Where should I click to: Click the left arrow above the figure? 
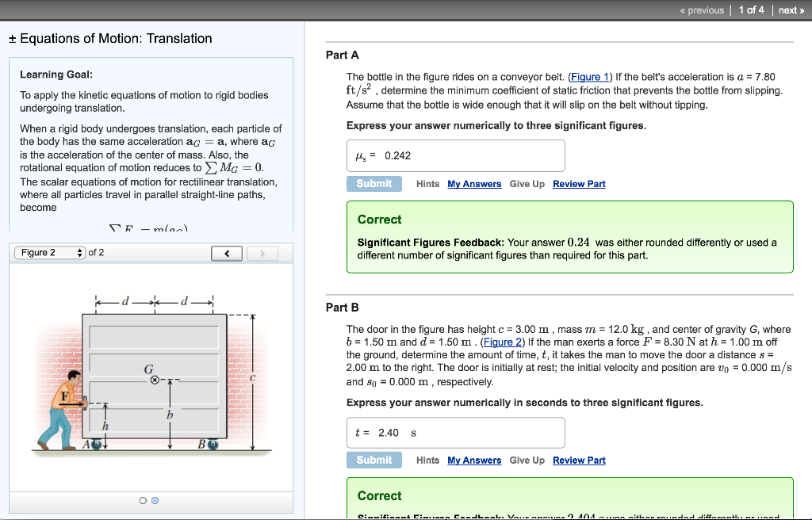(227, 252)
